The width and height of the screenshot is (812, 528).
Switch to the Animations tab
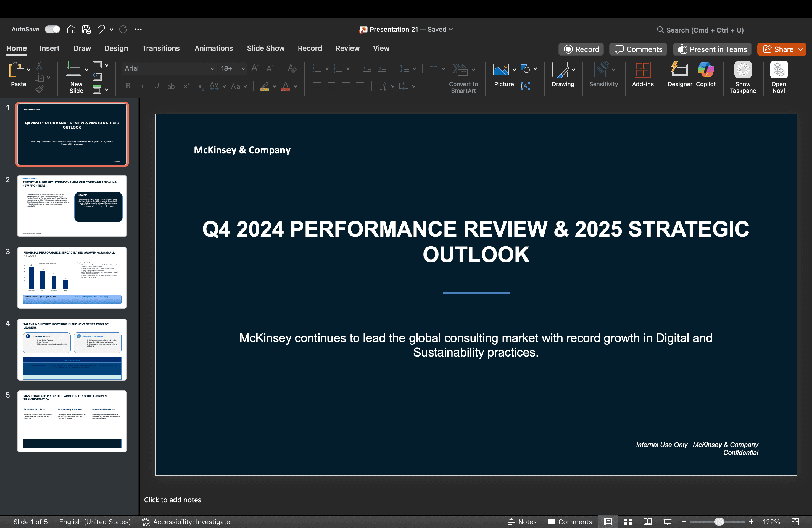pyautogui.click(x=213, y=48)
